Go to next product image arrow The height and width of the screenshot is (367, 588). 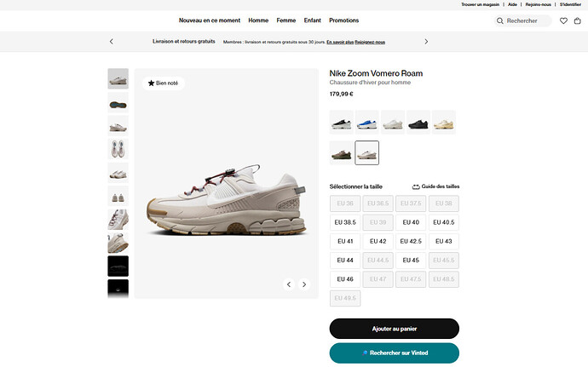304,284
